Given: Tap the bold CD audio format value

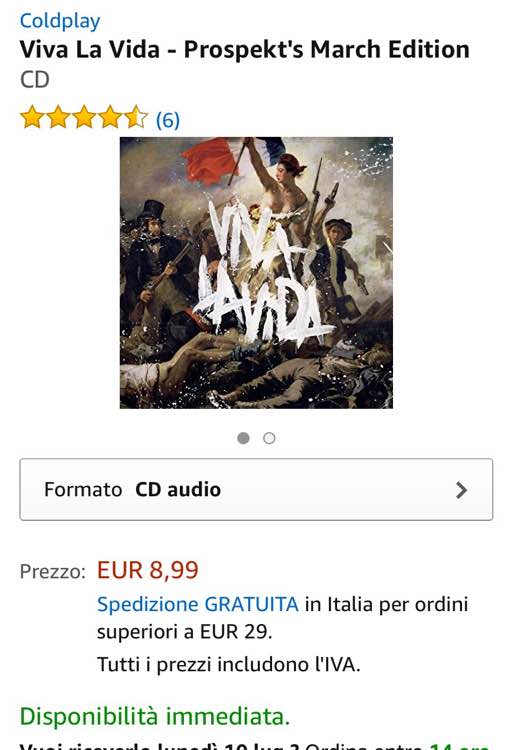Looking at the screenshot, I should coord(178,489).
